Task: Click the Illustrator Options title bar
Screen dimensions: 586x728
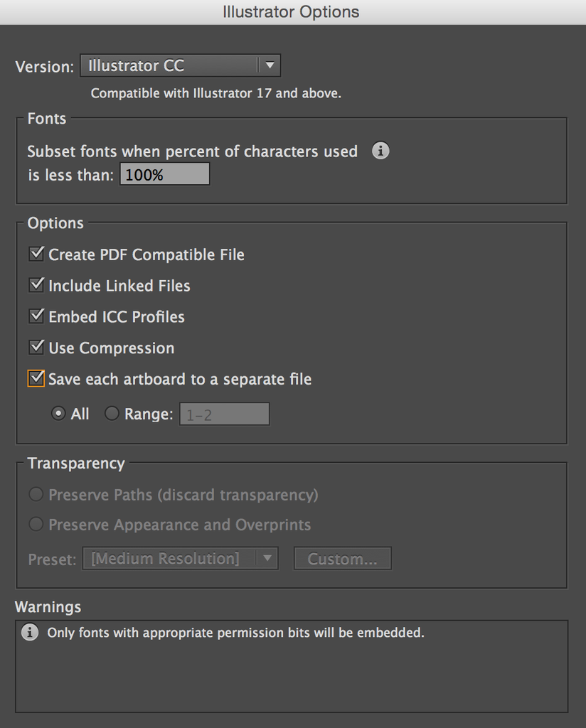Action: [292, 12]
